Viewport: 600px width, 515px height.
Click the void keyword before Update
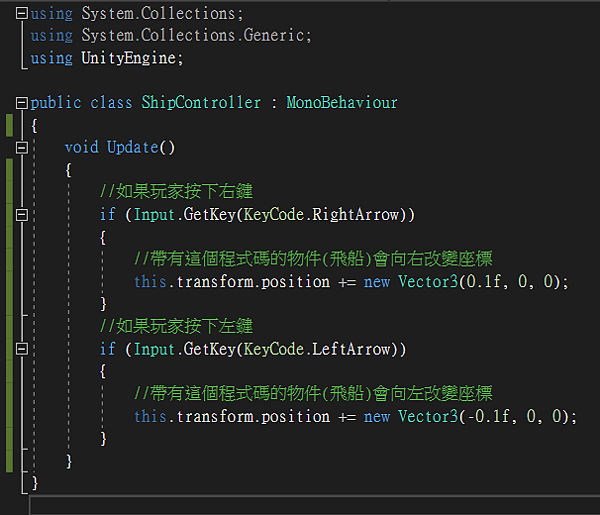(82, 147)
